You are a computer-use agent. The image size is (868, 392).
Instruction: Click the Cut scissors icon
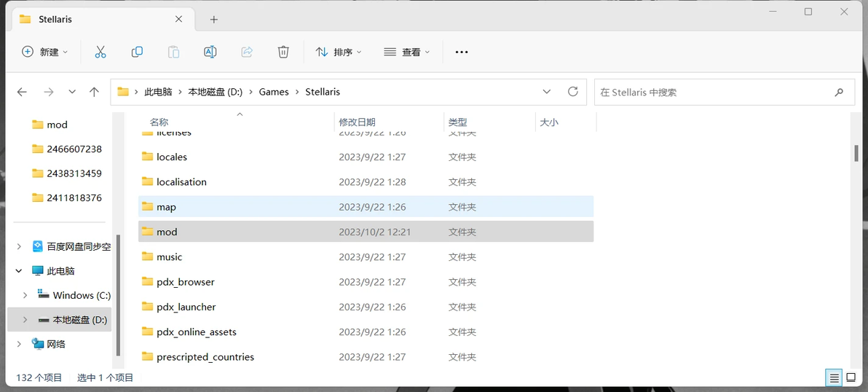(100, 52)
